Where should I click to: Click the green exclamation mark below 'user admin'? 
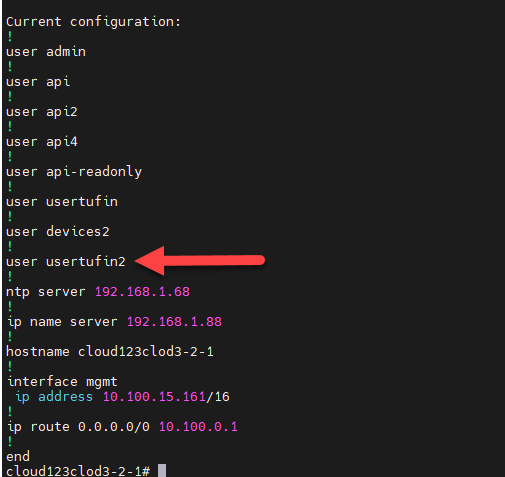tap(10, 66)
